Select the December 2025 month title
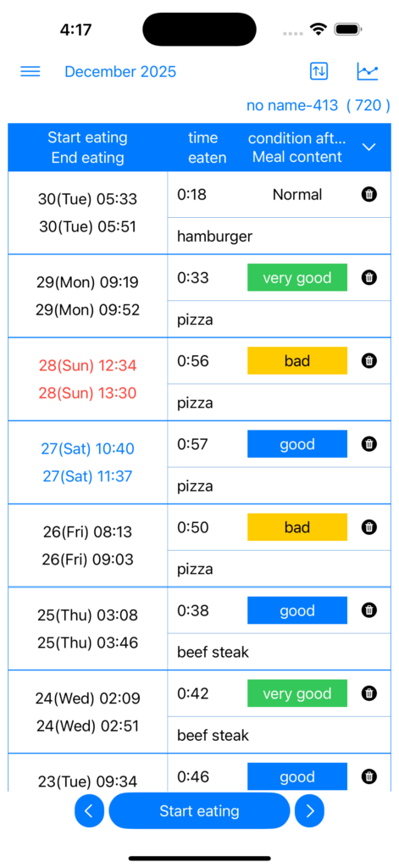The image size is (399, 868). click(120, 71)
